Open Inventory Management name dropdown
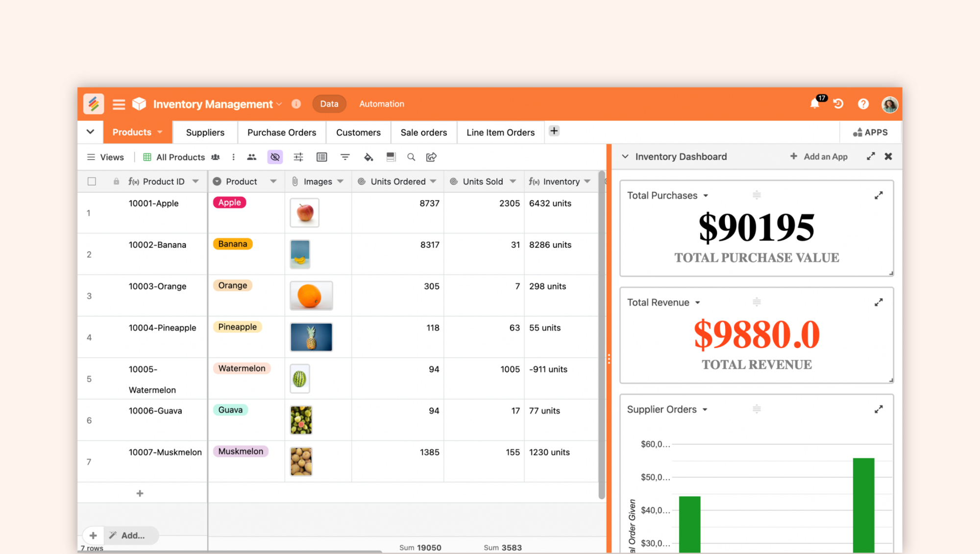 click(x=279, y=104)
